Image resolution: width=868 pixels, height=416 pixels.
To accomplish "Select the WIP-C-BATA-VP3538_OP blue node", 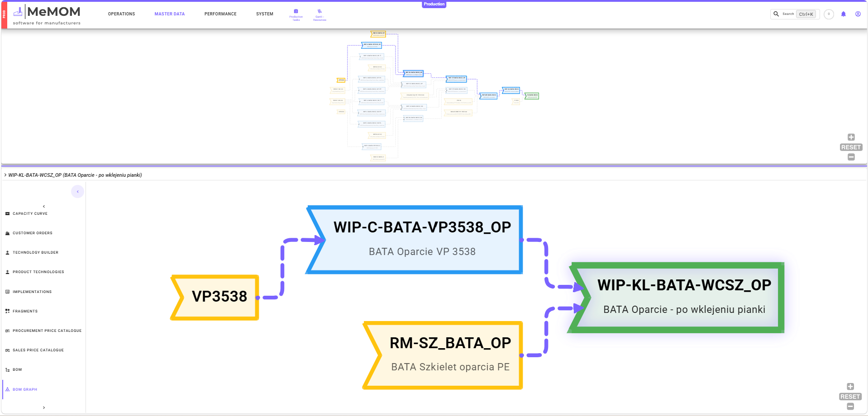I will pos(415,240).
